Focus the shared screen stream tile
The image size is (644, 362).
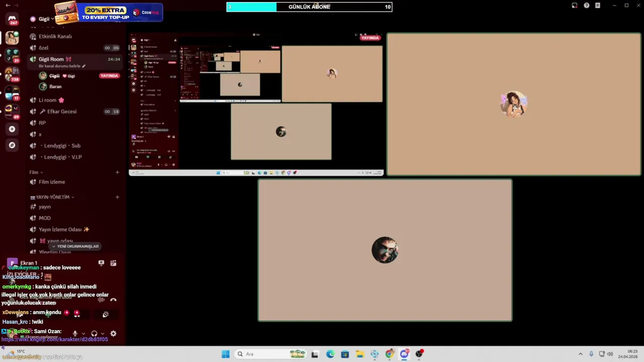(257, 105)
